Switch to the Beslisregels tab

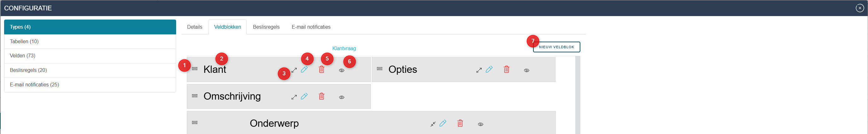(x=266, y=27)
